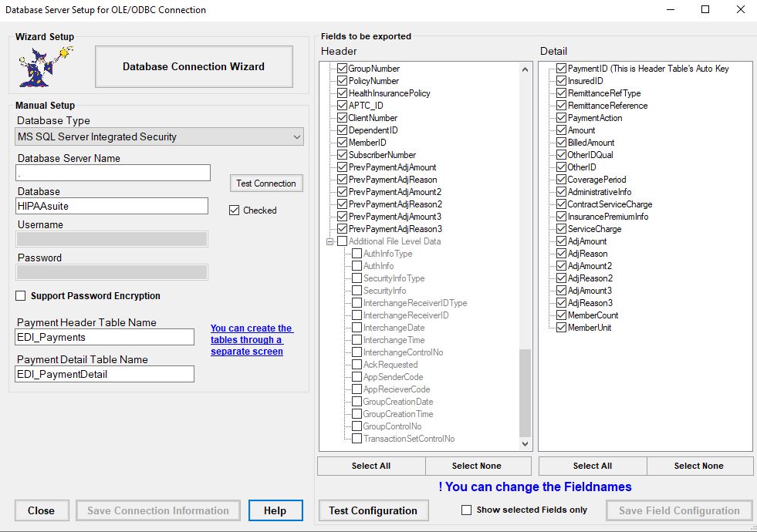Click Select None under Header list
Image resolution: width=757 pixels, height=532 pixels.
pos(477,466)
